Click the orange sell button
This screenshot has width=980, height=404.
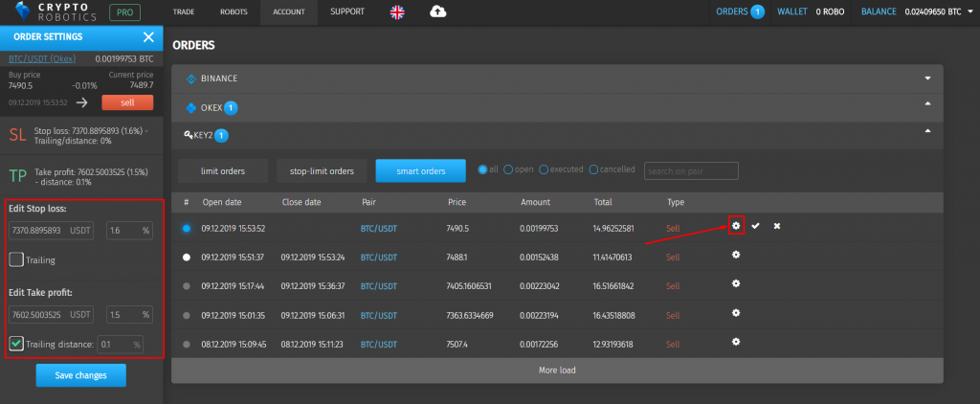pyautogui.click(x=127, y=102)
